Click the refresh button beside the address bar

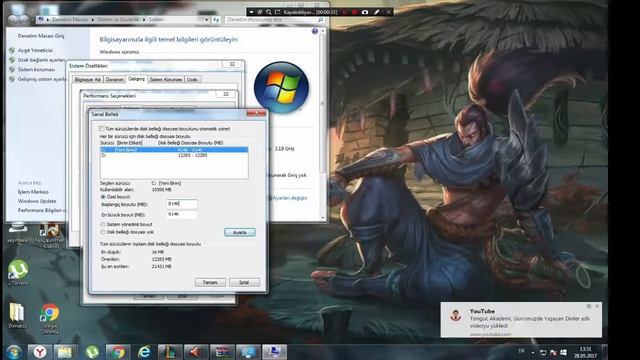click(216, 20)
